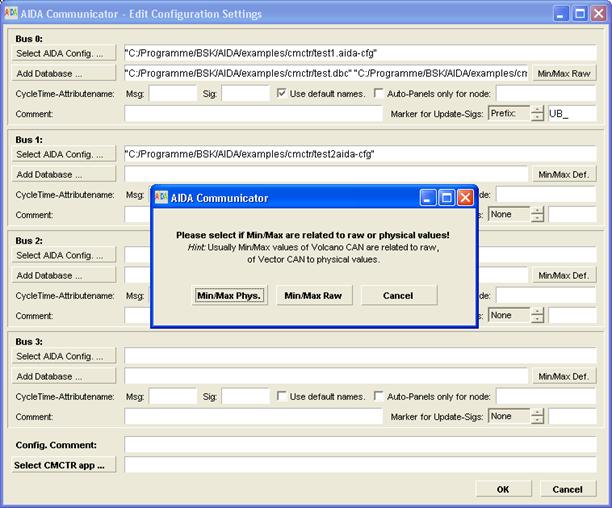The height and width of the screenshot is (508, 612).
Task: Open Select AIDA Config for Bus 3
Action: (64, 356)
